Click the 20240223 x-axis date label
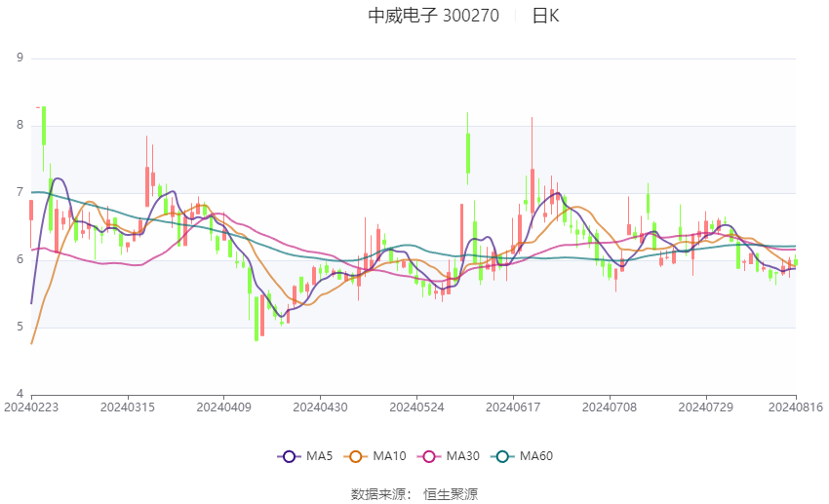829x504 pixels. point(31,407)
